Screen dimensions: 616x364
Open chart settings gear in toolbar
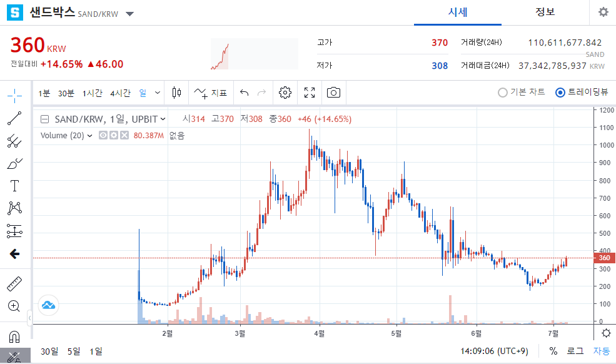[x=285, y=93]
